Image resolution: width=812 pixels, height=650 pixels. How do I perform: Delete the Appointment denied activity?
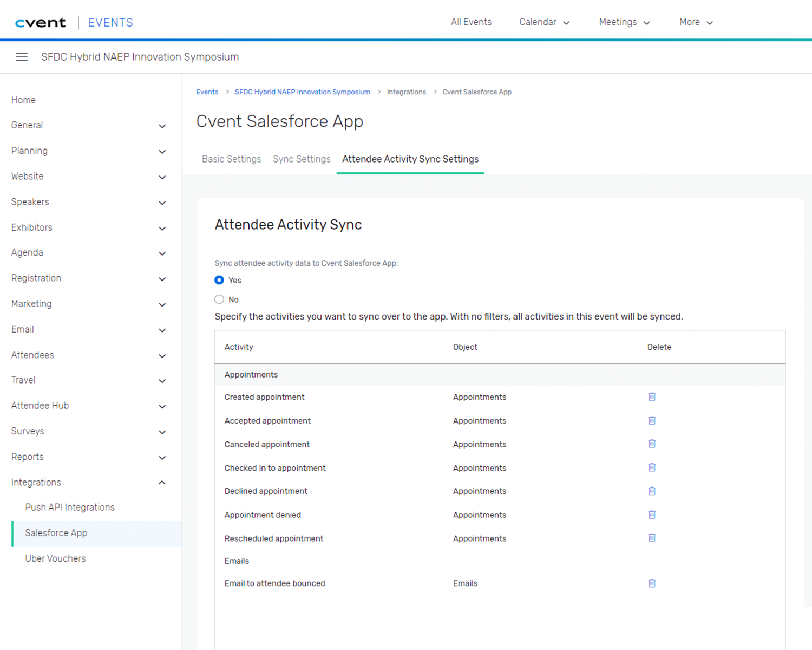coord(652,515)
